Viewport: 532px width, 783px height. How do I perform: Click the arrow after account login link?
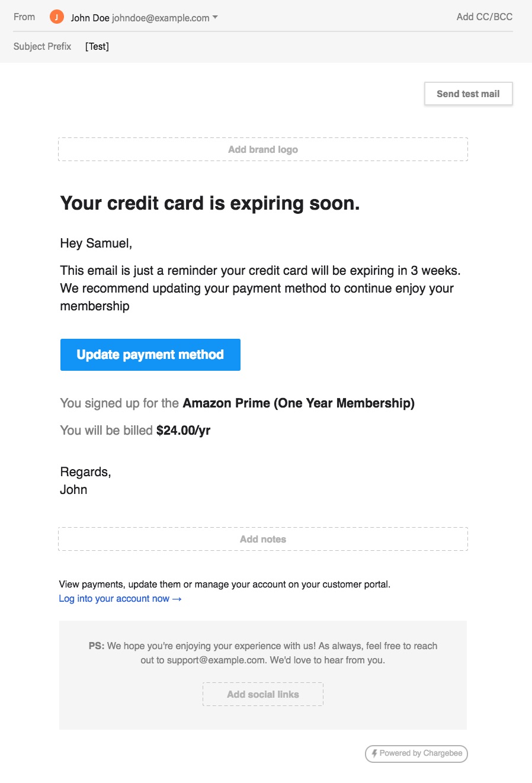[x=177, y=599]
